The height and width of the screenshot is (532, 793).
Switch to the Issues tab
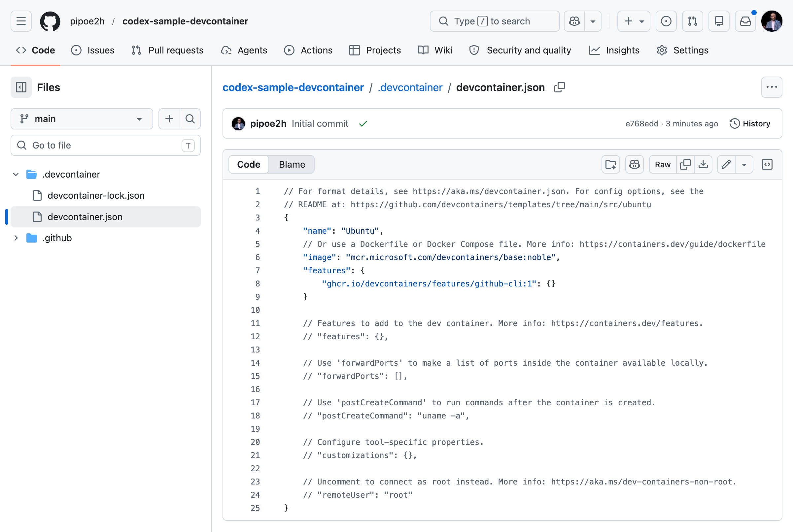click(93, 50)
